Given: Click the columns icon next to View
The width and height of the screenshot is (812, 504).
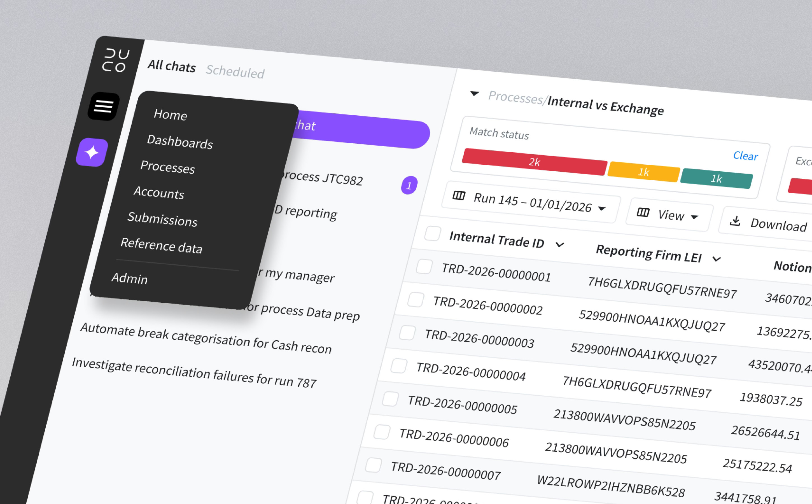Looking at the screenshot, I should pyautogui.click(x=643, y=212).
